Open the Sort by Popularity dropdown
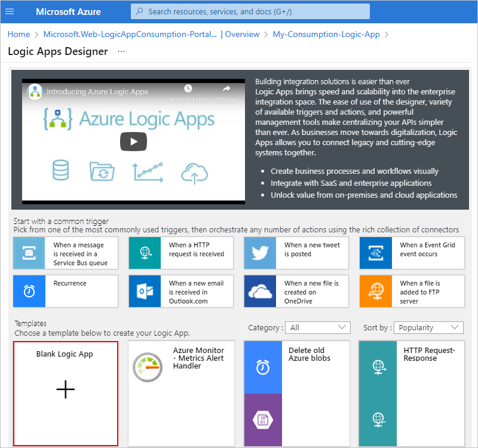 click(428, 327)
